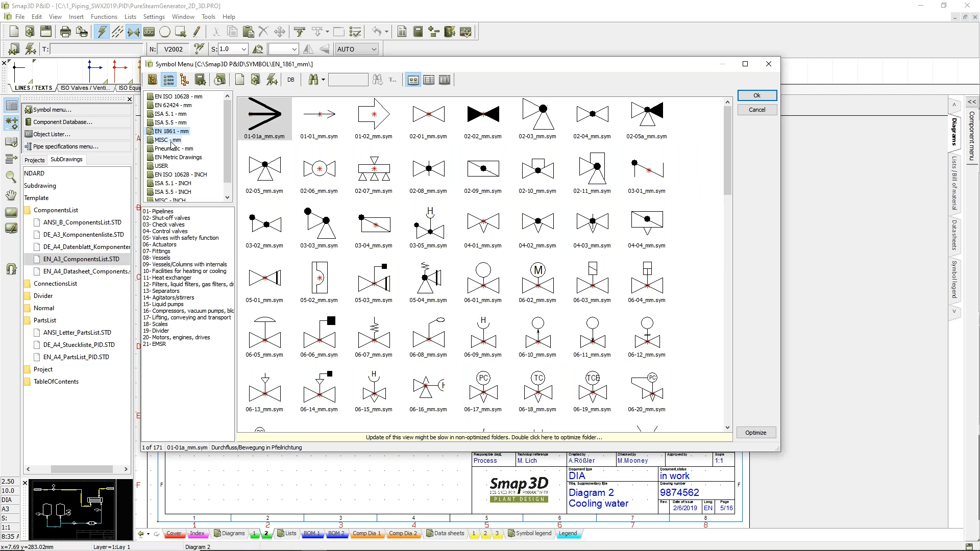Click the Print icon in main toolbar
Image resolution: width=980 pixels, height=551 pixels.
pos(65,32)
